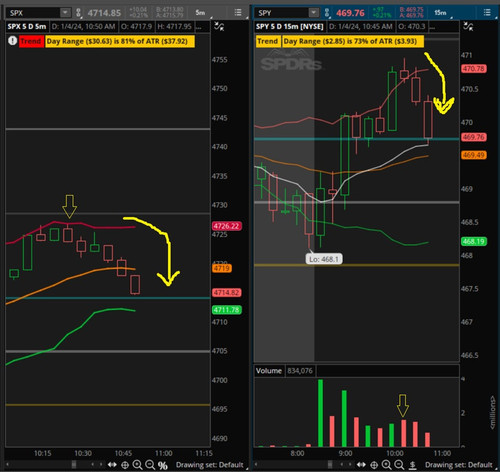The height and width of the screenshot is (472, 500).
Task: Zoom in on the SPX chart
Action: coord(137,465)
